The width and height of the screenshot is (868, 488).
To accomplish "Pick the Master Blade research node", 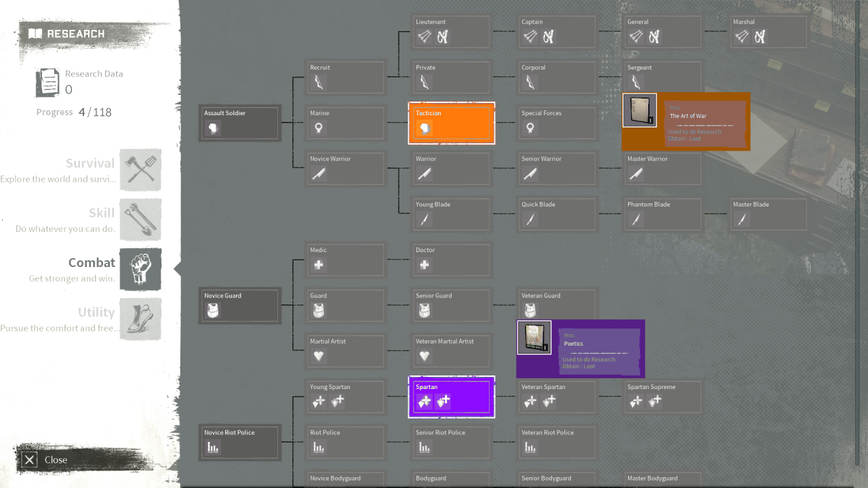I will tap(769, 214).
